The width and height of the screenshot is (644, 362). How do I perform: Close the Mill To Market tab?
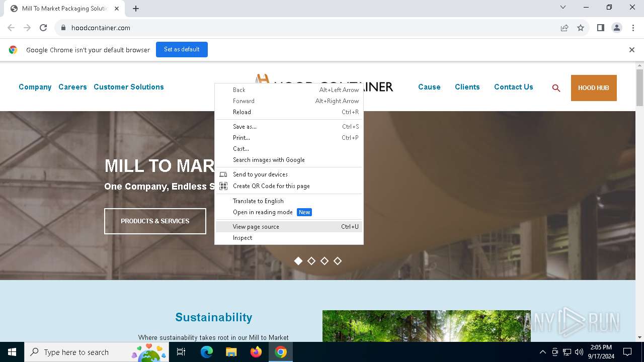[117, 9]
